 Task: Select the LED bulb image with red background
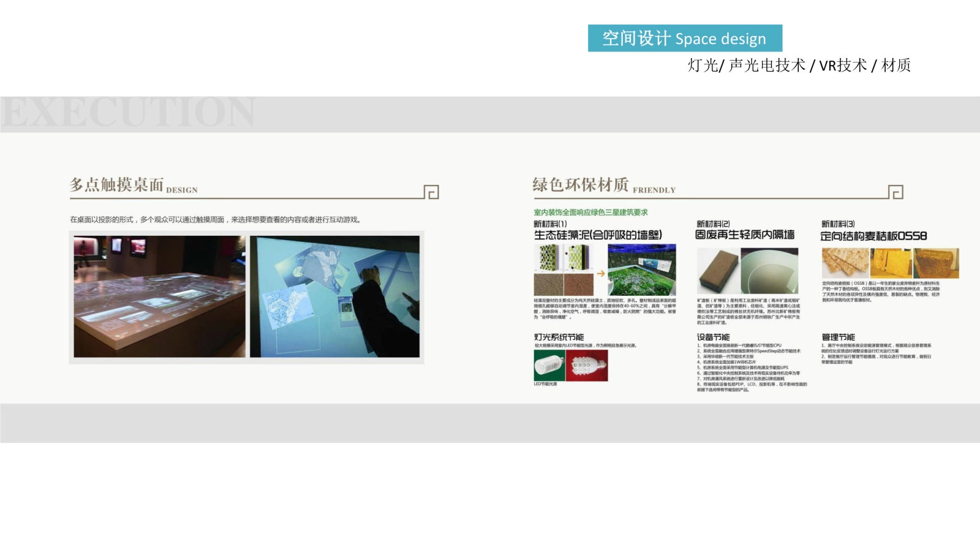(587, 366)
